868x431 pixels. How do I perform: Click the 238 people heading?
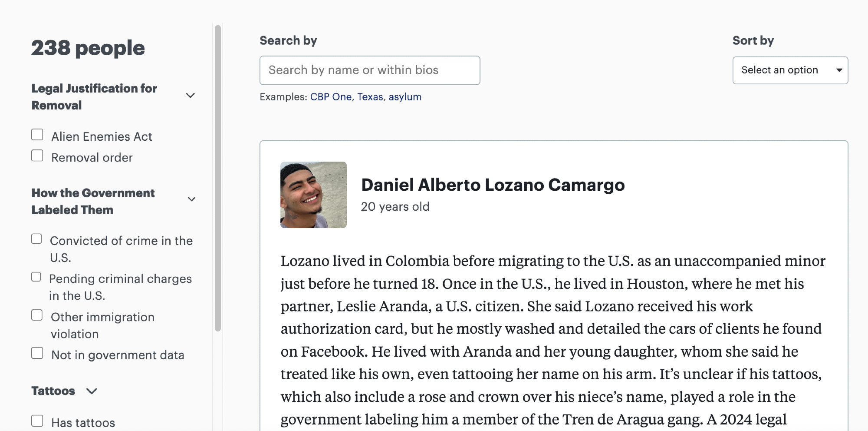(88, 48)
